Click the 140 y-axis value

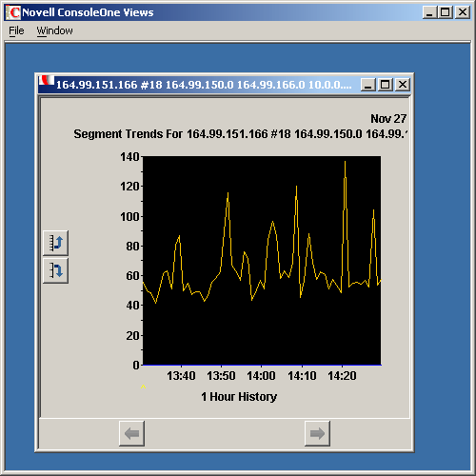[129, 157]
